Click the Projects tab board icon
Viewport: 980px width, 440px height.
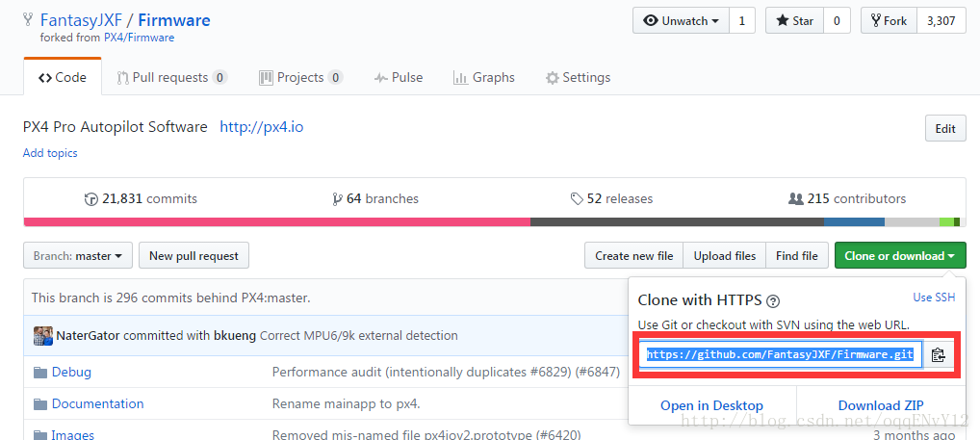click(x=267, y=78)
